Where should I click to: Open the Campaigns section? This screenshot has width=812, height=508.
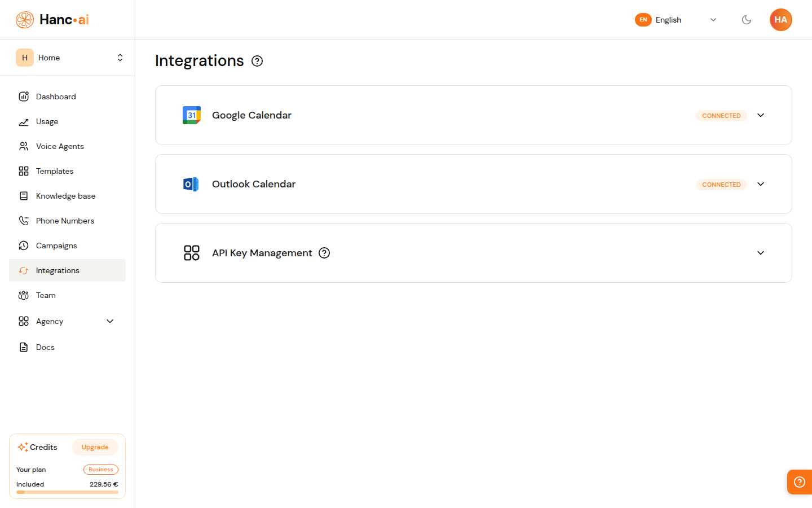coord(56,246)
